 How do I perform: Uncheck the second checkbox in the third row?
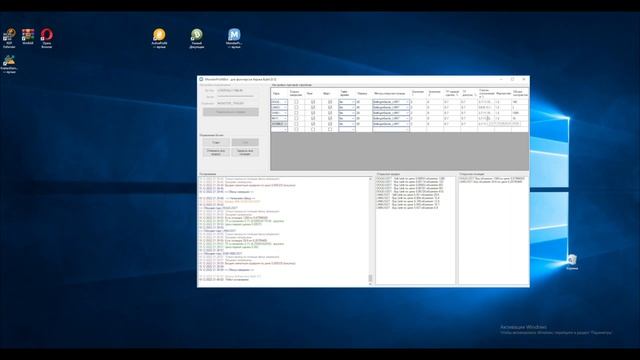(313, 113)
